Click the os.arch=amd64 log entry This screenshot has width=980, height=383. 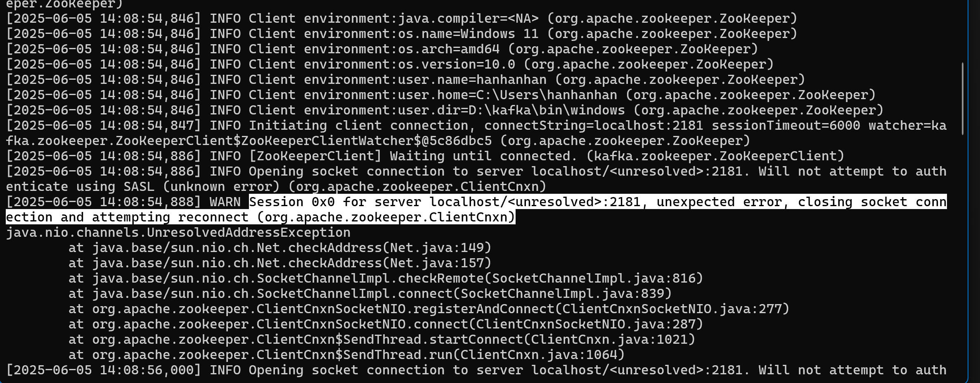click(x=382, y=49)
